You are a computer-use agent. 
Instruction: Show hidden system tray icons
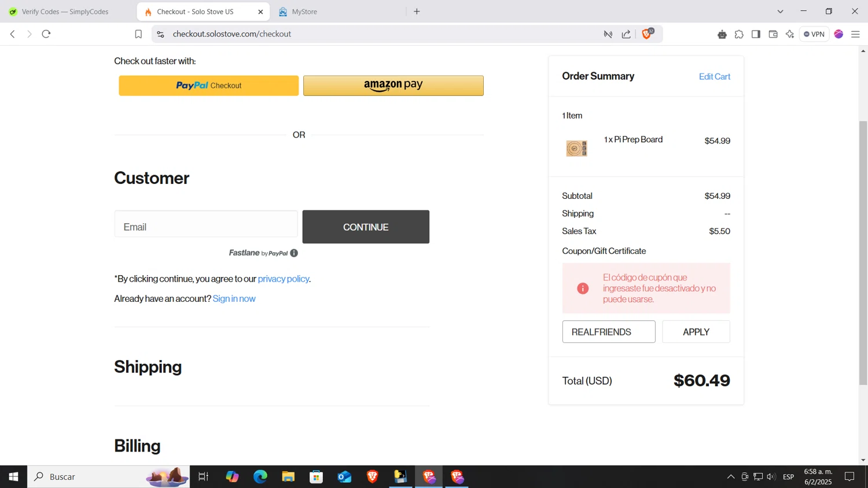pos(731,476)
